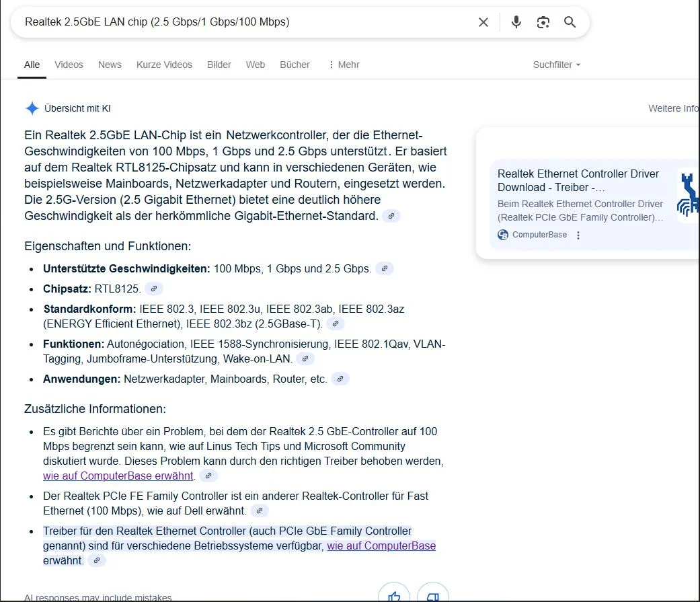Open Google Lens image search icon
Screen dimensions: 700x602
coord(543,22)
